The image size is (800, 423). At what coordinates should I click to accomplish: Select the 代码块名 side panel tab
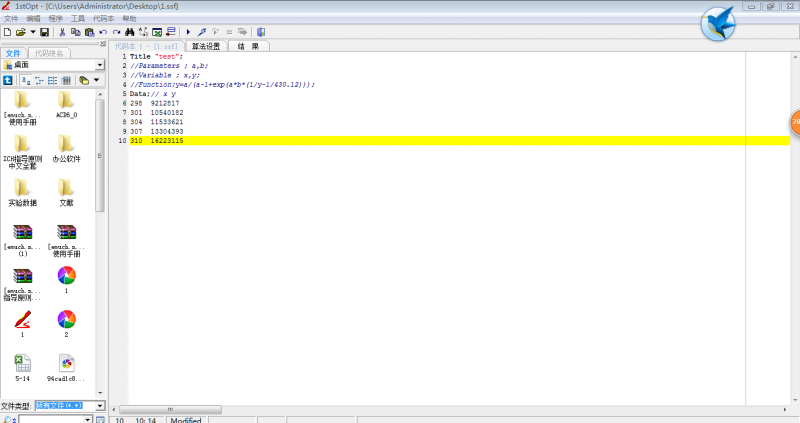point(49,53)
